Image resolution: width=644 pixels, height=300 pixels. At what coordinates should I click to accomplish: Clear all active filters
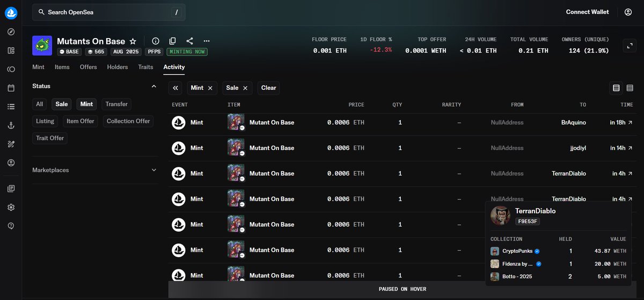coord(269,88)
